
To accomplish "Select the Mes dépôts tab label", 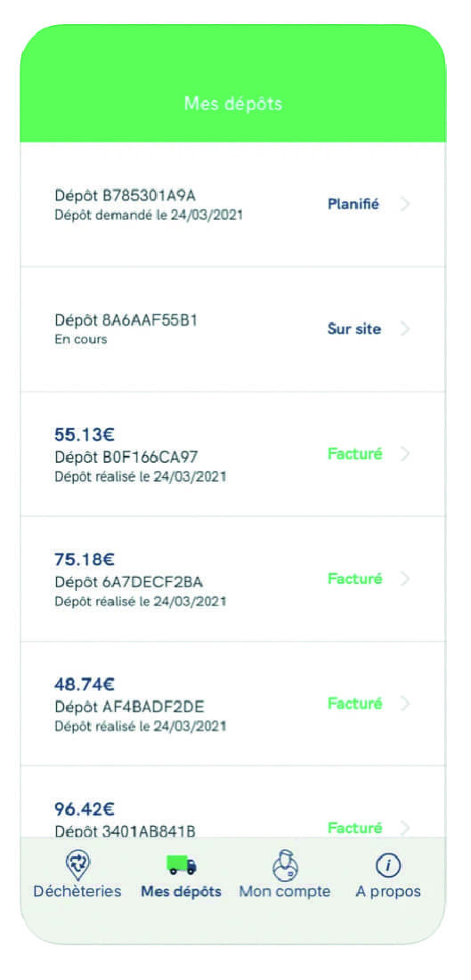I will pyautogui.click(x=182, y=891).
